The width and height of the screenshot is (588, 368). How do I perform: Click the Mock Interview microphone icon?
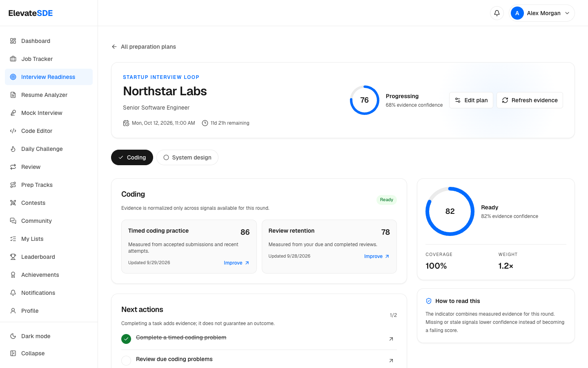click(x=13, y=113)
